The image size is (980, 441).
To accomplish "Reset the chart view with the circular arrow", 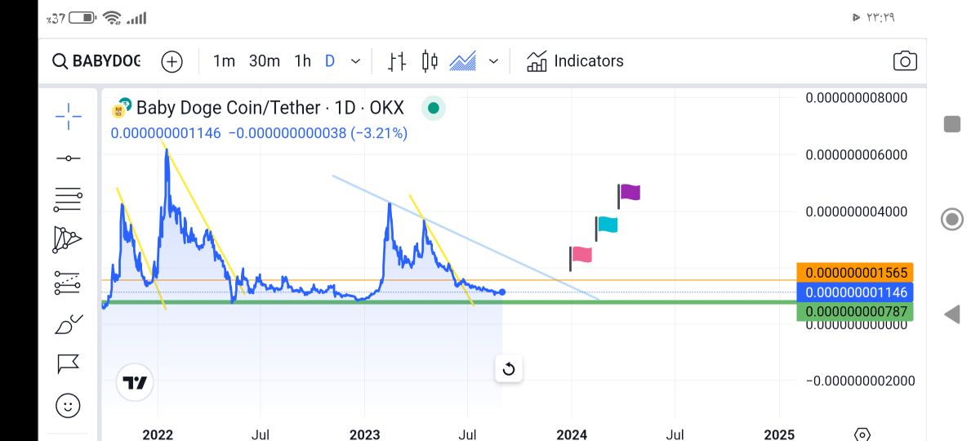I will pos(508,369).
